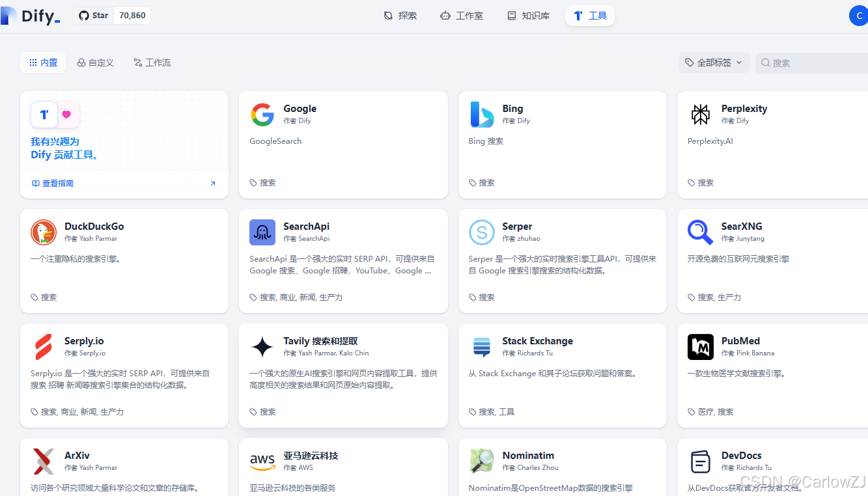Switch to the 工作流 tools tab
868x496 pixels.
point(152,62)
